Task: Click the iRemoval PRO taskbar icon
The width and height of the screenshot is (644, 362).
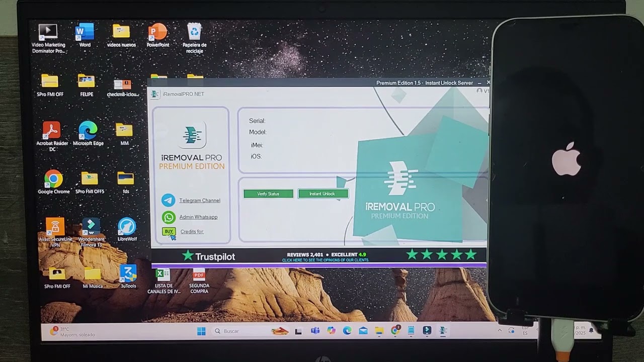Action: pos(443,330)
